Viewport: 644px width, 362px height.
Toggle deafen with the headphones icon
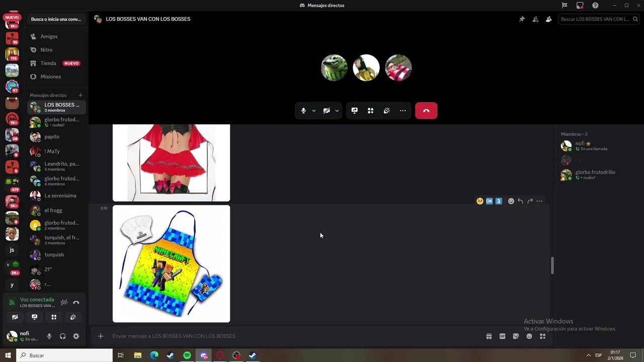tap(62, 336)
